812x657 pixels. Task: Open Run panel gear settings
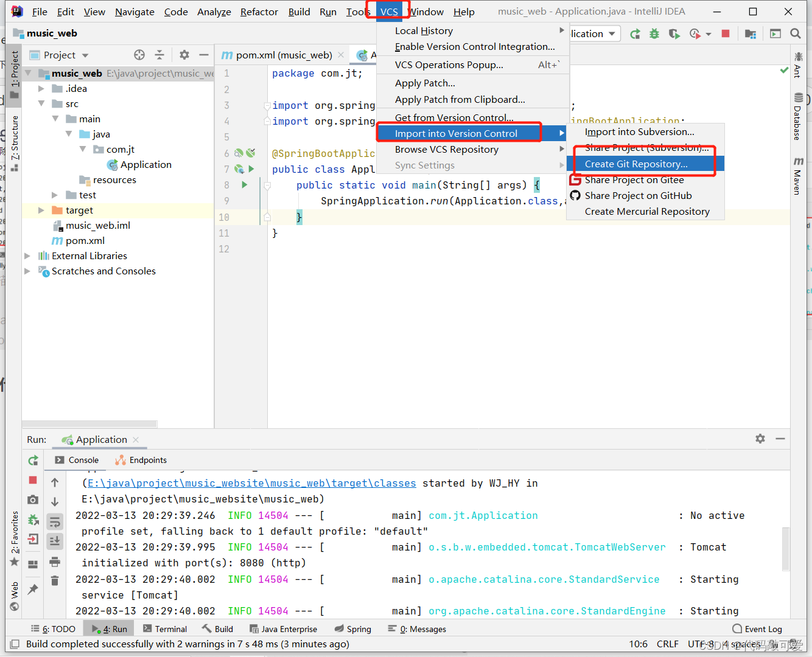760,439
